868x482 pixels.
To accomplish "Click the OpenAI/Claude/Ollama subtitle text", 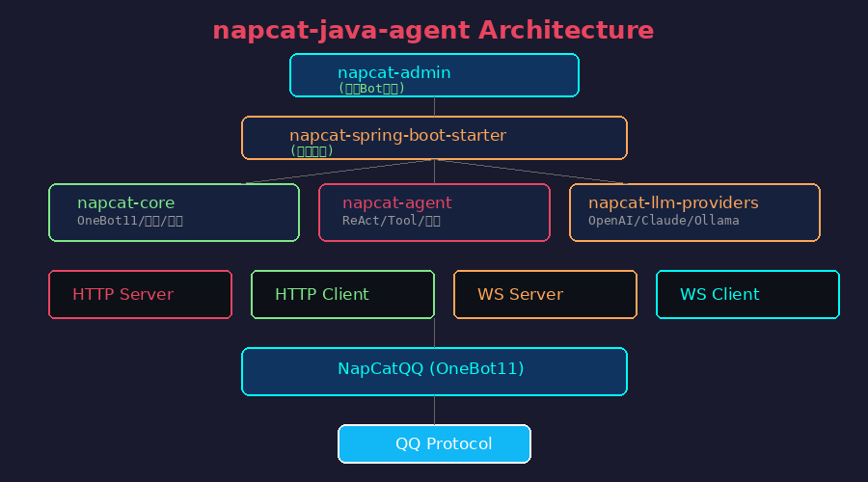I will pos(664,221).
